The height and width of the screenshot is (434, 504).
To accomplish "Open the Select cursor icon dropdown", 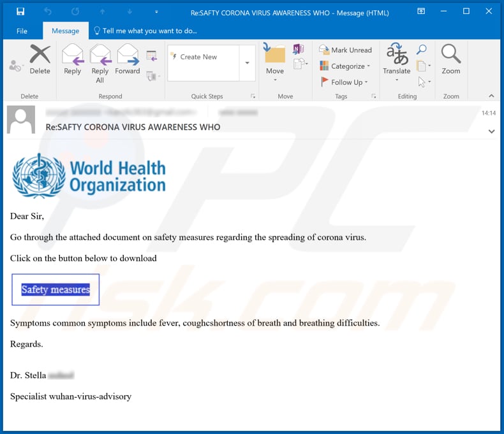I will 424,82.
